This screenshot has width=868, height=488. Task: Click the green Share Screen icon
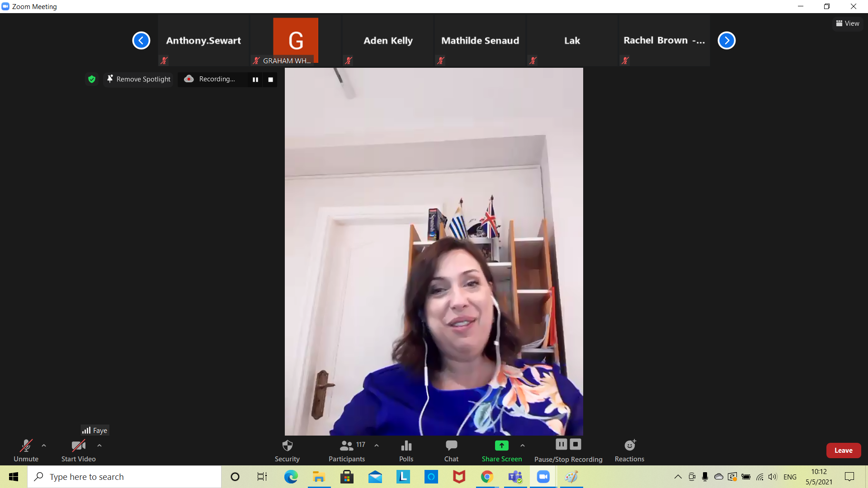click(x=501, y=446)
